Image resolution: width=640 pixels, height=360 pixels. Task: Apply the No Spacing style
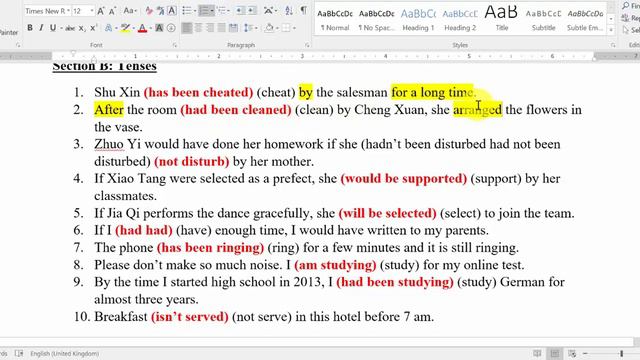click(x=376, y=20)
